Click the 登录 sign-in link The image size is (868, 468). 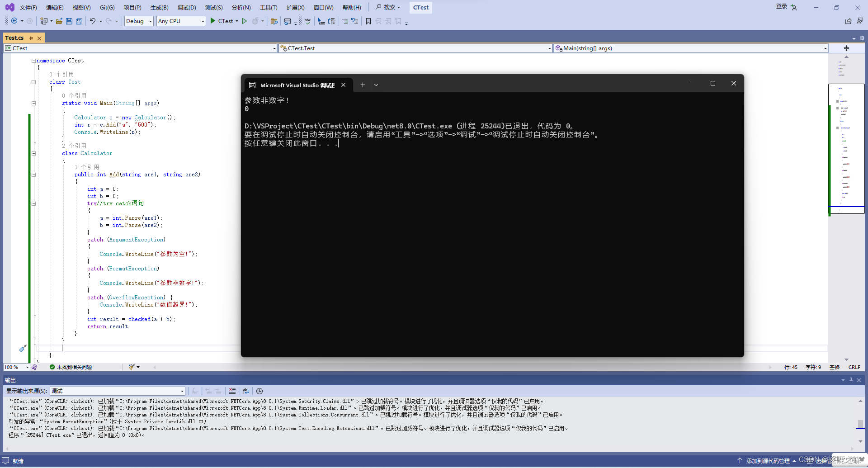tap(782, 6)
